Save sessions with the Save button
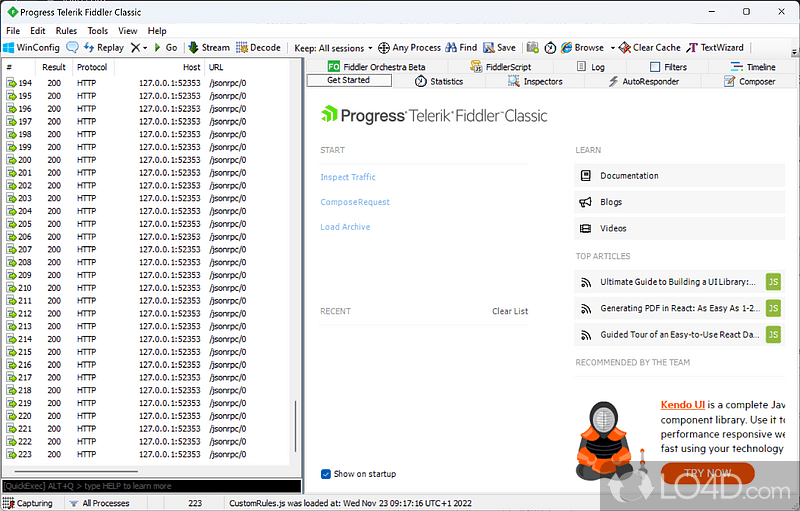Image resolution: width=800 pixels, height=511 pixels. coord(499,47)
